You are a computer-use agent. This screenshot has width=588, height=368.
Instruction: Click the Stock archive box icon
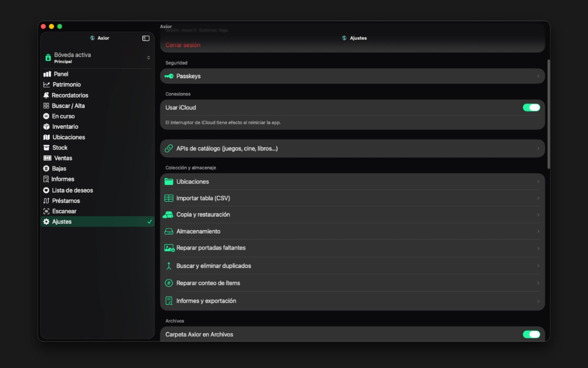point(46,148)
